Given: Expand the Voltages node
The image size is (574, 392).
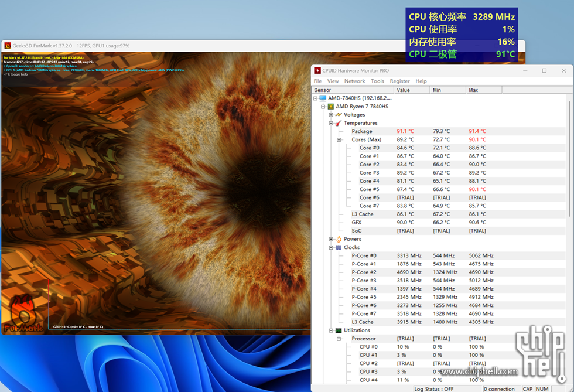Looking at the screenshot, I should [331, 115].
